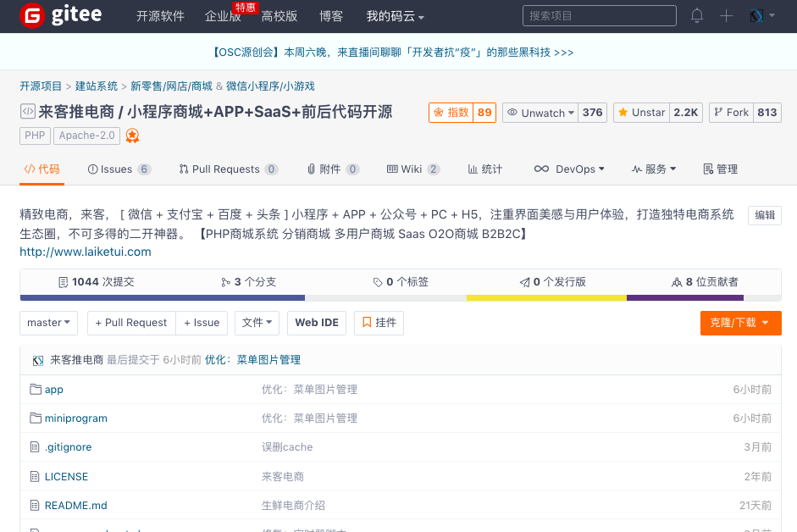797x532 pixels.
Task: Create a new Pull Request
Action: tap(131, 323)
